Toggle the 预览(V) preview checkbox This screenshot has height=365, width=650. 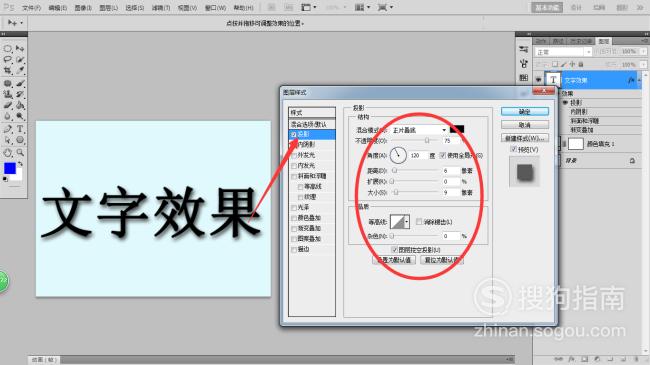(x=513, y=149)
